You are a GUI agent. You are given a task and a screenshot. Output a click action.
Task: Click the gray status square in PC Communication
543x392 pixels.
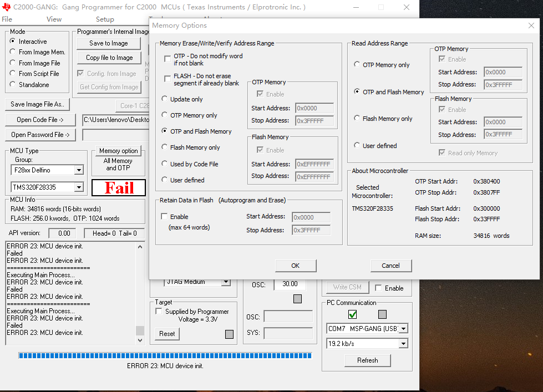click(382, 314)
